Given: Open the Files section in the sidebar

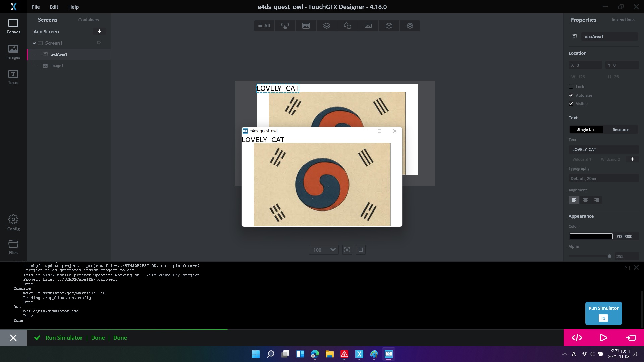Looking at the screenshot, I should pyautogui.click(x=13, y=247).
